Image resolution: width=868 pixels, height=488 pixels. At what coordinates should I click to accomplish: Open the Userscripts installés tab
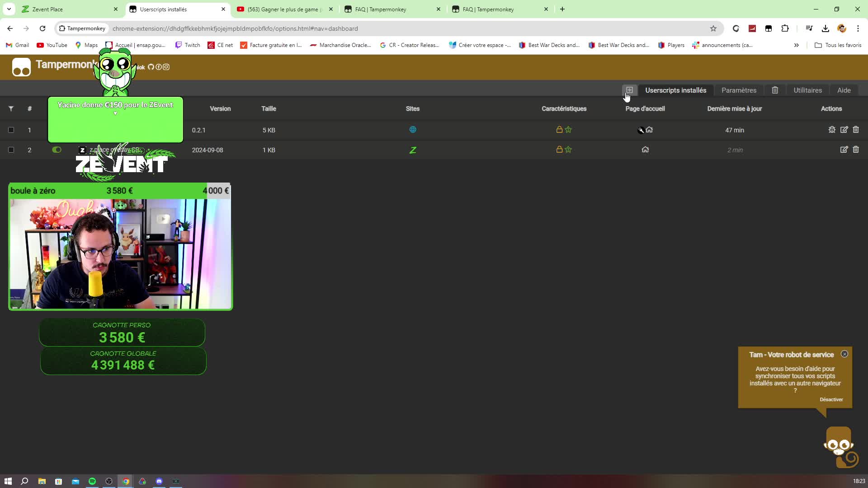[x=675, y=90]
